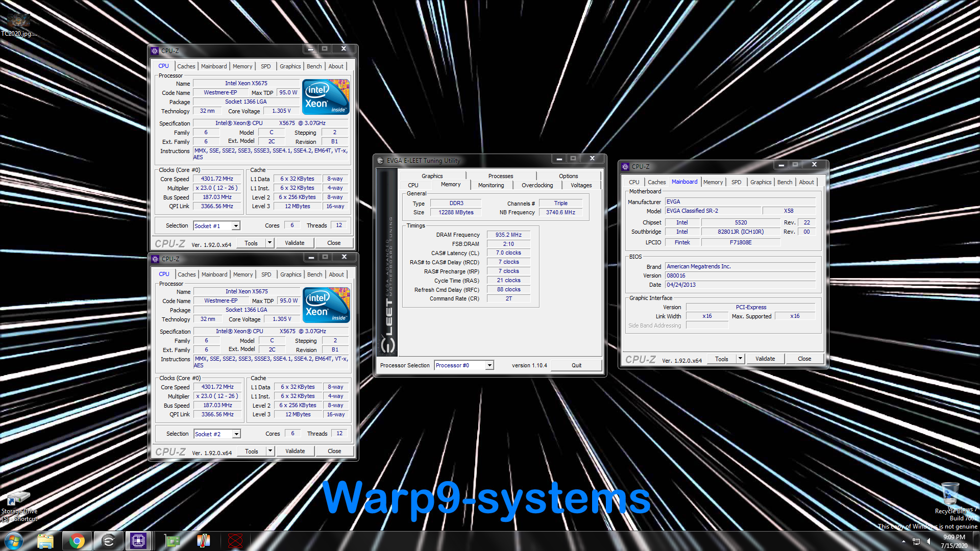
Task: Click the DRAM Frequency value 935.2 MHz
Action: (x=508, y=235)
